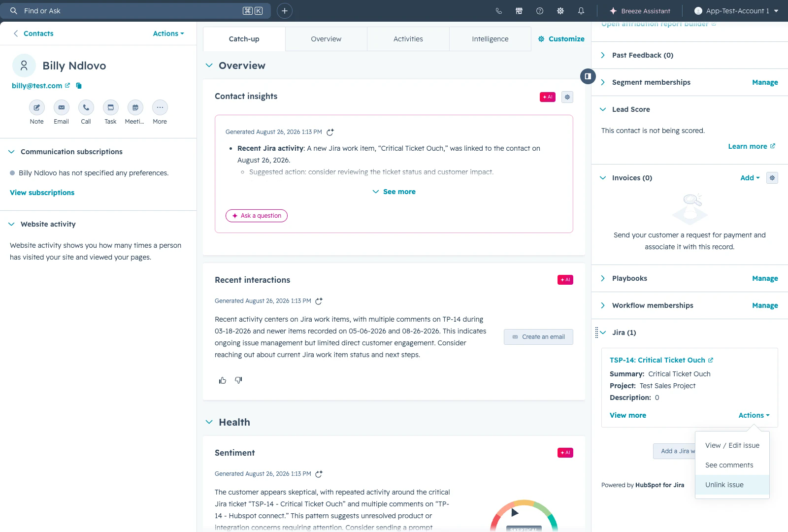
Task: Open the Invoices Add dropdown
Action: (750, 178)
